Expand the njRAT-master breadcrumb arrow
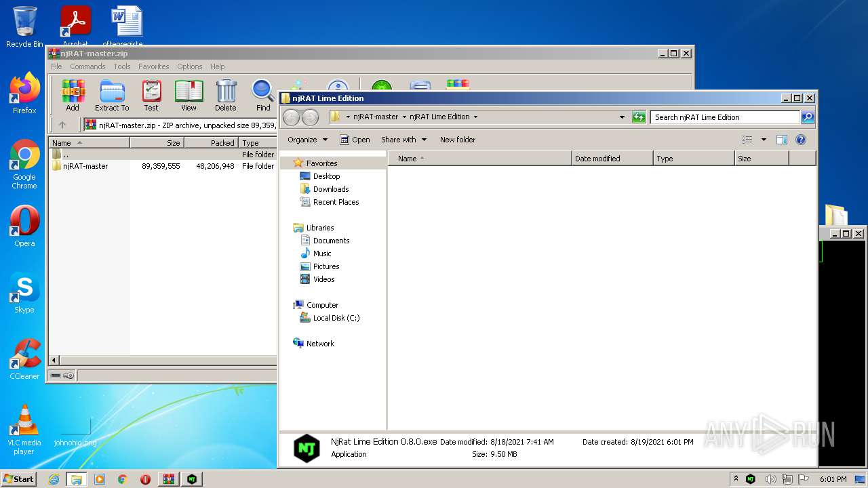 tap(404, 117)
